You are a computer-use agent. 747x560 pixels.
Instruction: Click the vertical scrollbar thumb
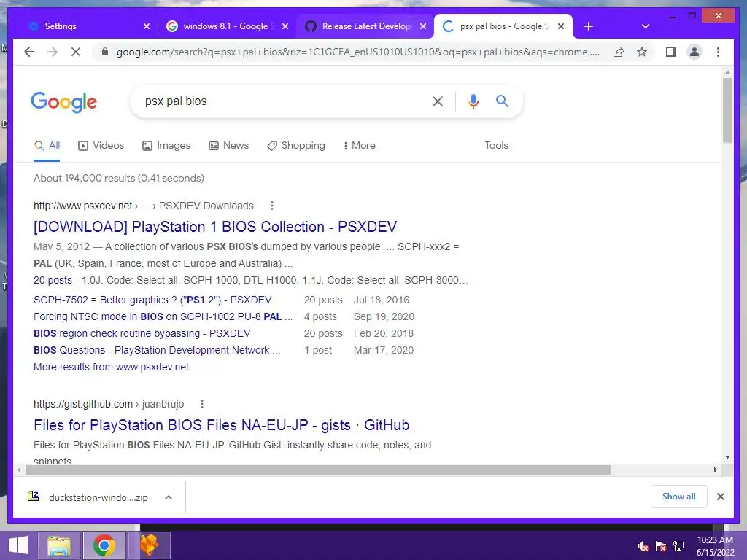(x=727, y=110)
